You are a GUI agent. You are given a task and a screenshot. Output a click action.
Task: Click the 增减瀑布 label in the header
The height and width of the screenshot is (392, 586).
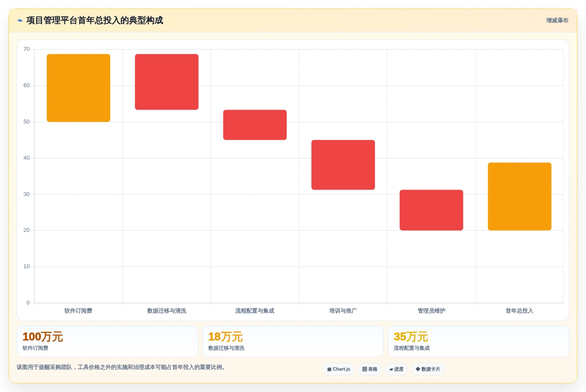point(557,20)
